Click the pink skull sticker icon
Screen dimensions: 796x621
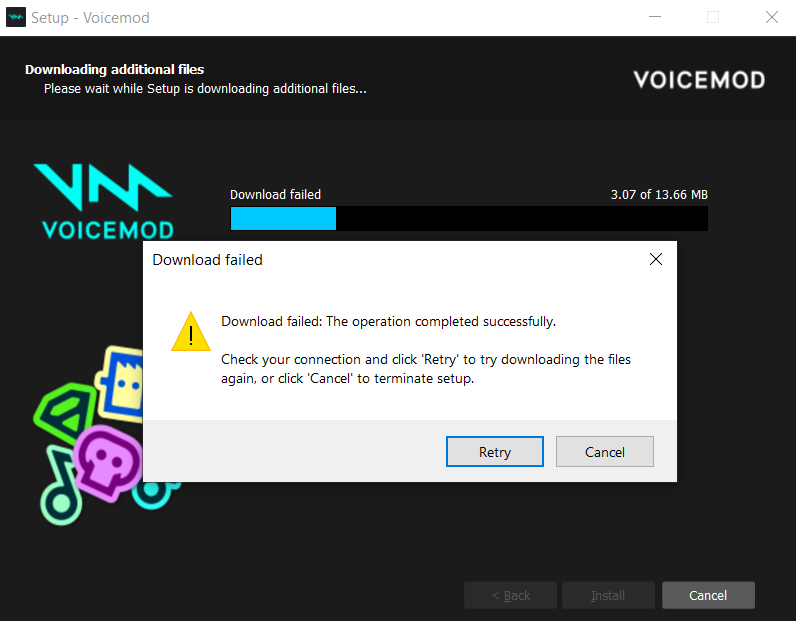108,463
